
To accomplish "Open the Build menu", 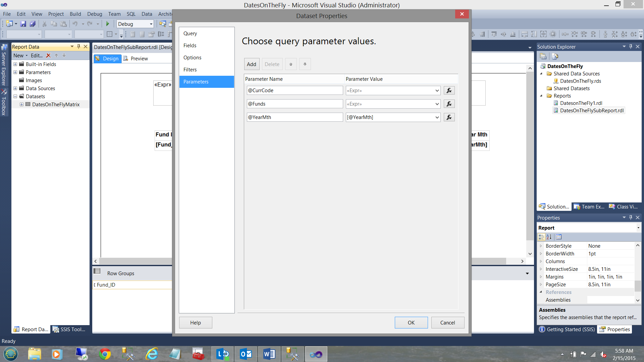I will pos(75,14).
